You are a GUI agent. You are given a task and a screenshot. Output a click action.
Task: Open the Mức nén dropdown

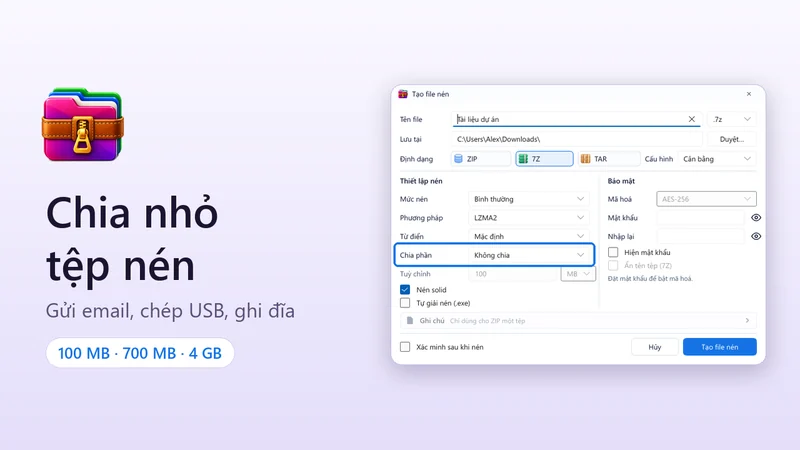click(x=529, y=199)
